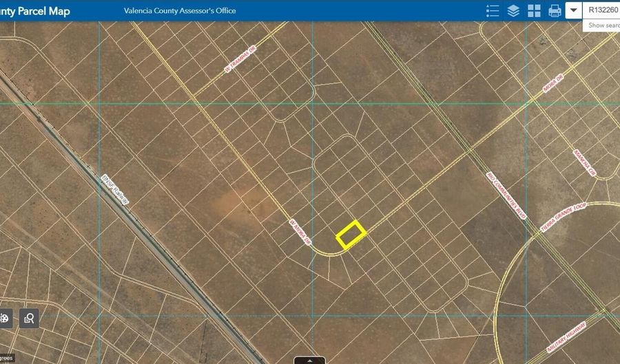Open the draw palette widget
620x364 pixels.
pos(5,318)
